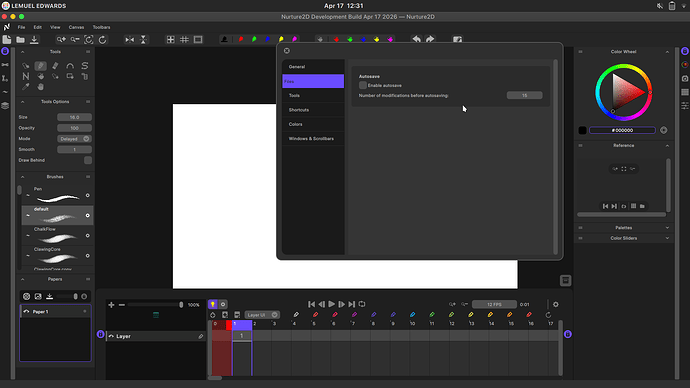This screenshot has height=388, width=690.
Task: Click the hex color input field
Action: 622,130
